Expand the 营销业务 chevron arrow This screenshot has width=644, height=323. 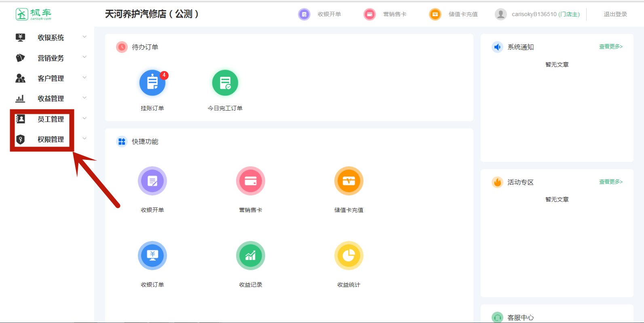(x=84, y=57)
